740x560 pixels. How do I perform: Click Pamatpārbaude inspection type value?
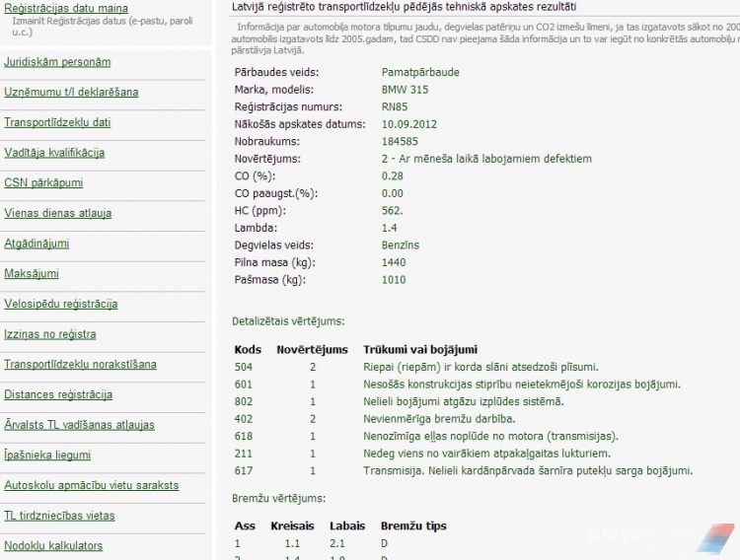[420, 73]
